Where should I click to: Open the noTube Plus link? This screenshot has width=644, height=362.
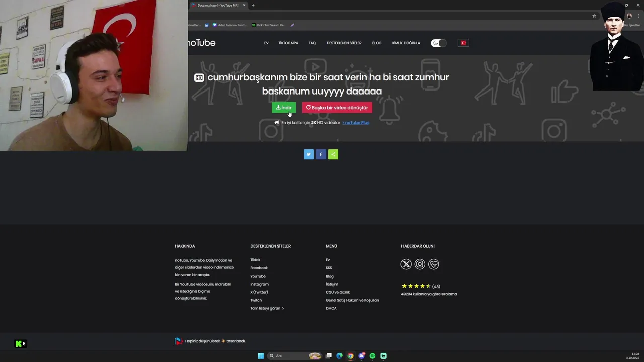tap(356, 123)
